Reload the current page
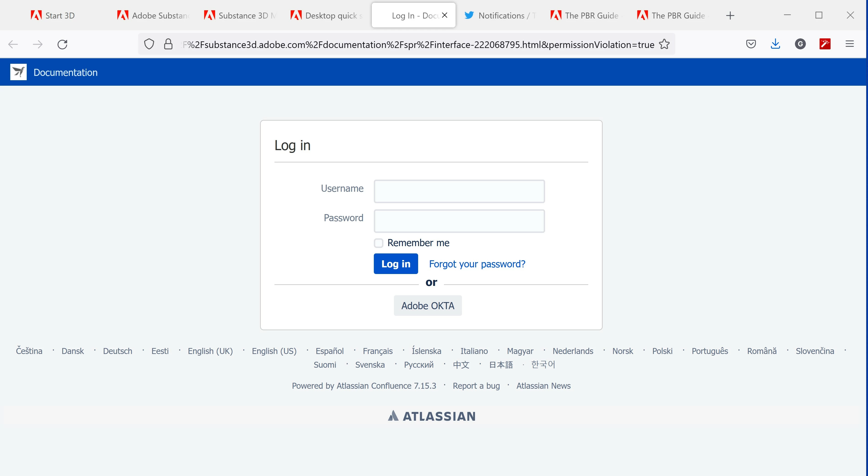868x476 pixels. 62,44
